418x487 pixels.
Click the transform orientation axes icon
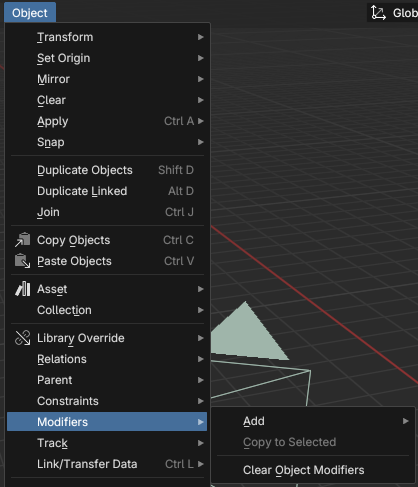[x=379, y=13]
